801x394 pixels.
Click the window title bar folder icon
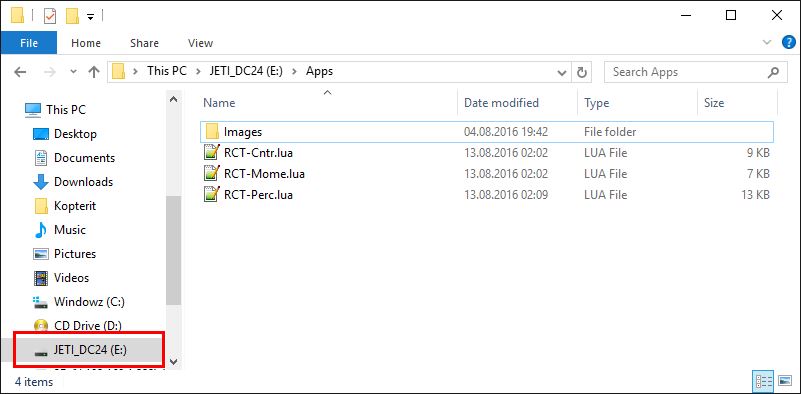click(17, 16)
